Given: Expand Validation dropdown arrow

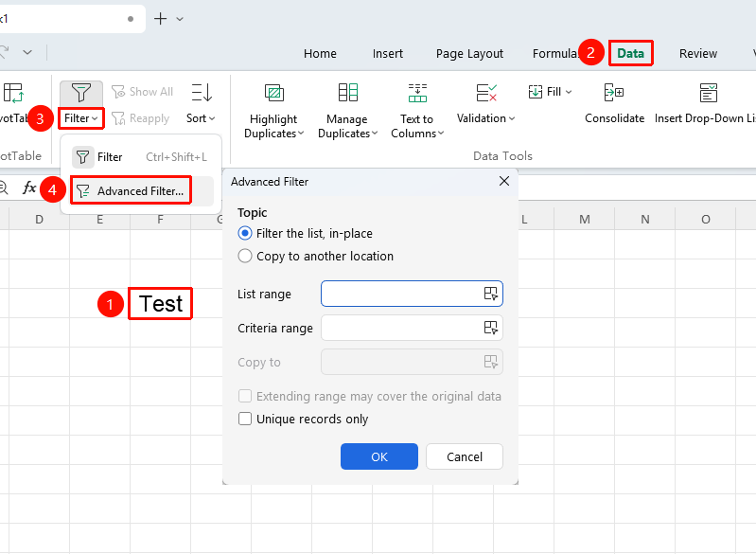Looking at the screenshot, I should pyautogui.click(x=512, y=118).
